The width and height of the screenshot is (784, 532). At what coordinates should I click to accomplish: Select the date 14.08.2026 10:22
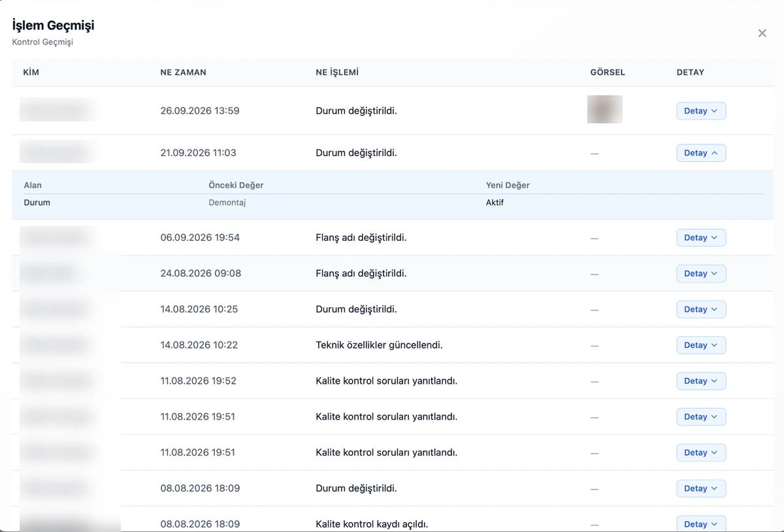tap(199, 345)
